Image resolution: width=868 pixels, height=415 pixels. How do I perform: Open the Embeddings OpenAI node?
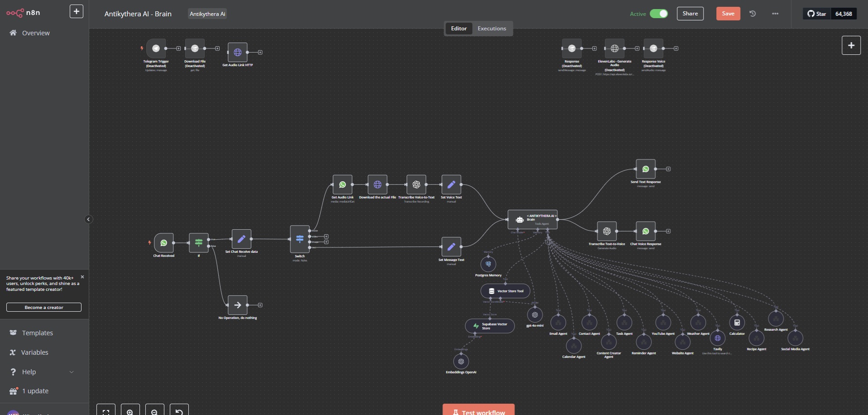[461, 362]
